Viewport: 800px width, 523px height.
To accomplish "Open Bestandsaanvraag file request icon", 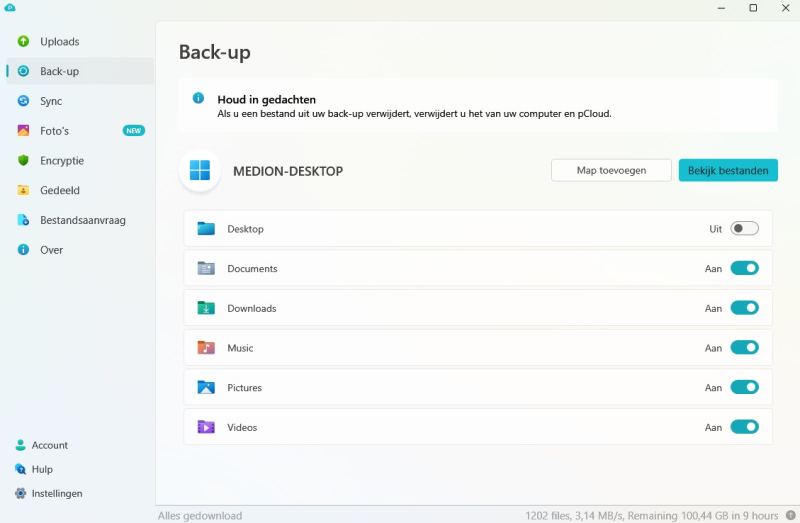I will coord(23,220).
